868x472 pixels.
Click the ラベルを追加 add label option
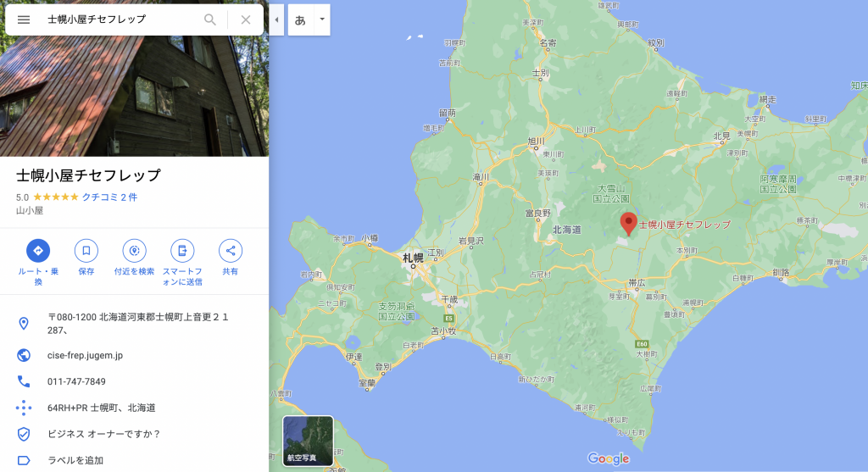[75, 460]
